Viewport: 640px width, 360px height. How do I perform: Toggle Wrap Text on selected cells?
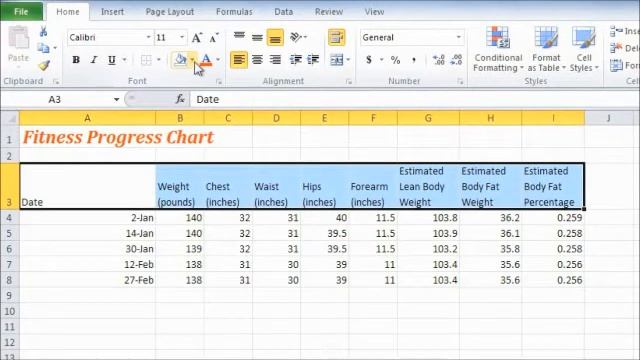pos(337,37)
